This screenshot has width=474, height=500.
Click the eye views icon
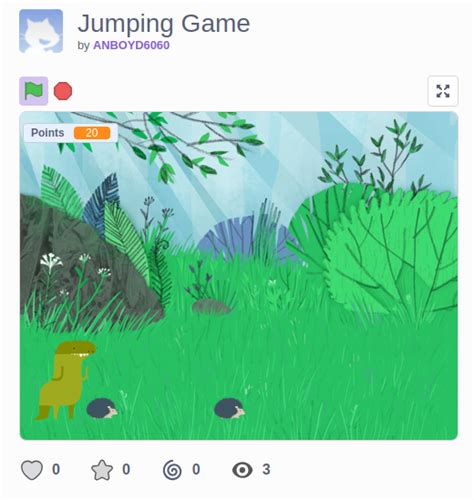(242, 470)
